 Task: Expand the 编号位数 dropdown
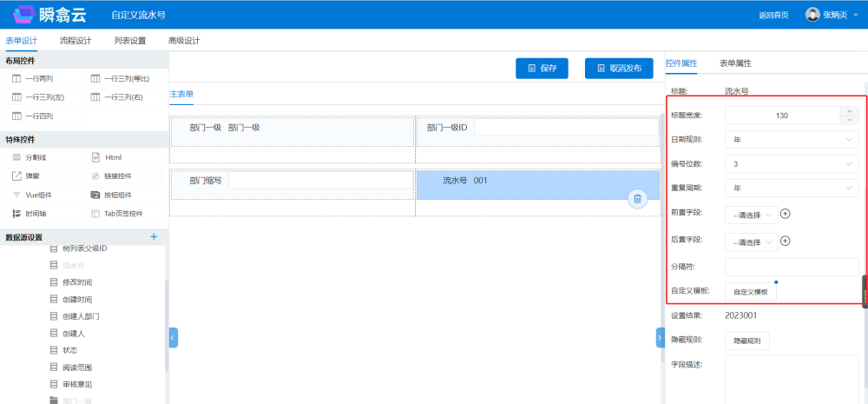coord(792,163)
